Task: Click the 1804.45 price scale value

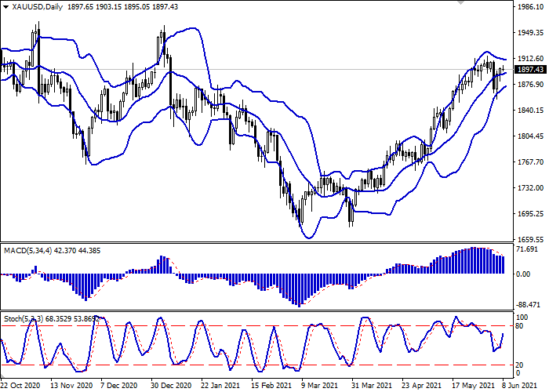Action: pyautogui.click(x=530, y=136)
